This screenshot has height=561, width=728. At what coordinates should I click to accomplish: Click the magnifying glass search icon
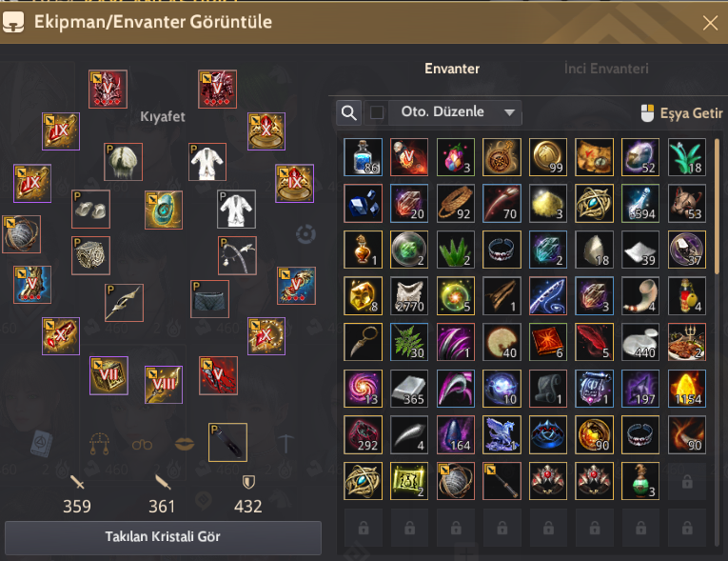[x=348, y=112]
